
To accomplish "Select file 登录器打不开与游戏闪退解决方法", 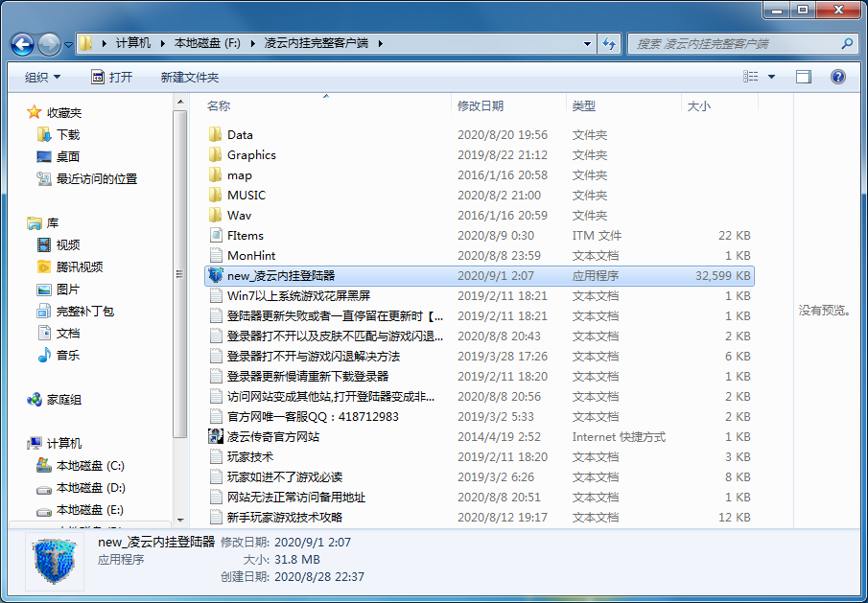I will pos(314,356).
